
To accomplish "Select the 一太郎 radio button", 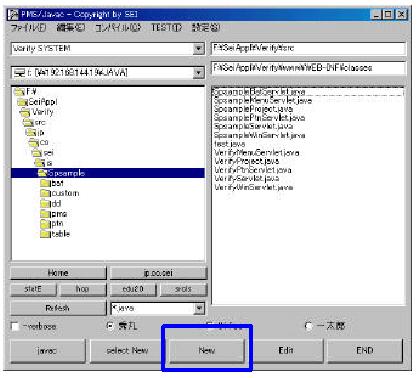I will [x=309, y=326].
